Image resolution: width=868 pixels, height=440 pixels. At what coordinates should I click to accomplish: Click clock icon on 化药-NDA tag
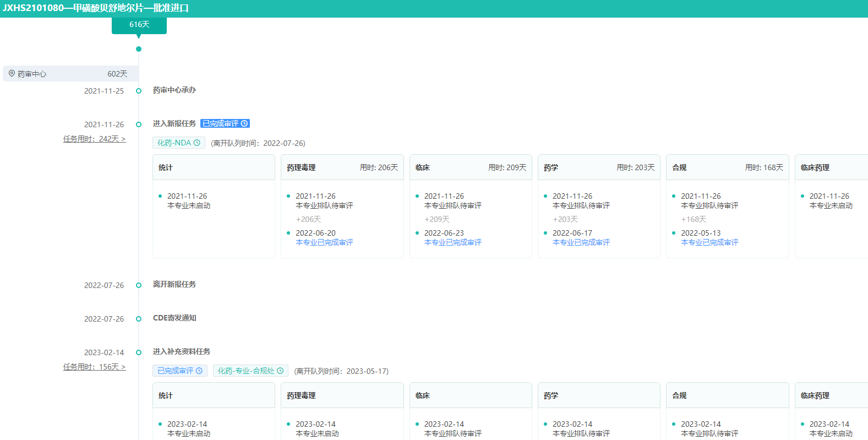pos(197,143)
